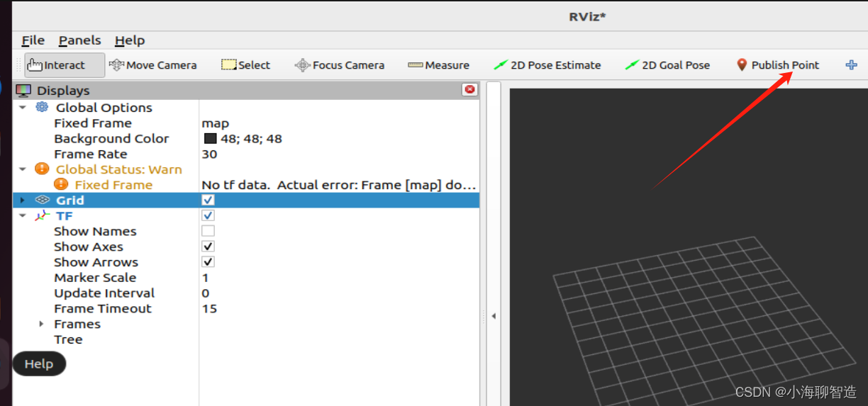This screenshot has height=406, width=868.
Task: Disable the Grid display checkbox
Action: coord(208,200)
